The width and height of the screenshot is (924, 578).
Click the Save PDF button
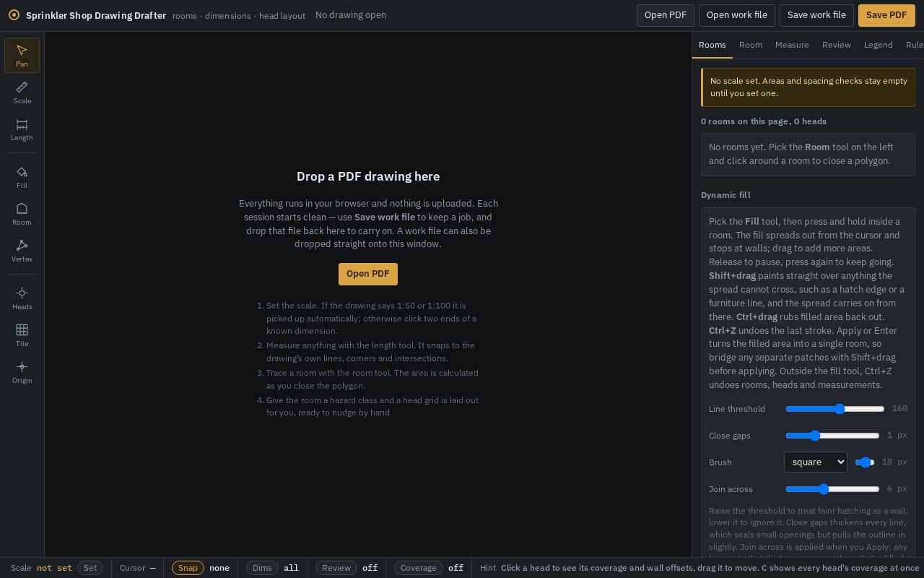(886, 15)
